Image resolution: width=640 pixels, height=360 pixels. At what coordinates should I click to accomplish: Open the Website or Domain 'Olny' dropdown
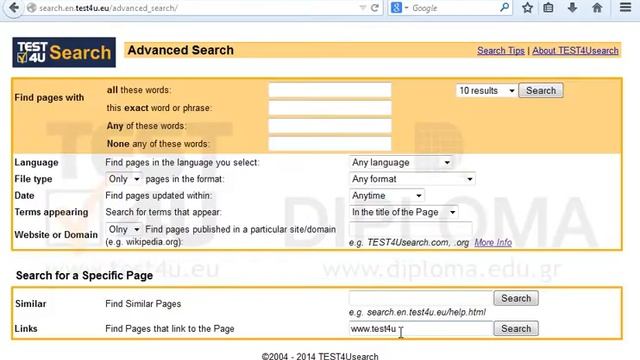point(124,229)
